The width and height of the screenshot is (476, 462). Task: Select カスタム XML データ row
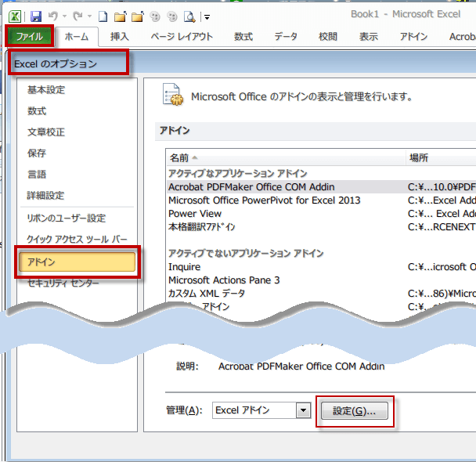click(321, 294)
